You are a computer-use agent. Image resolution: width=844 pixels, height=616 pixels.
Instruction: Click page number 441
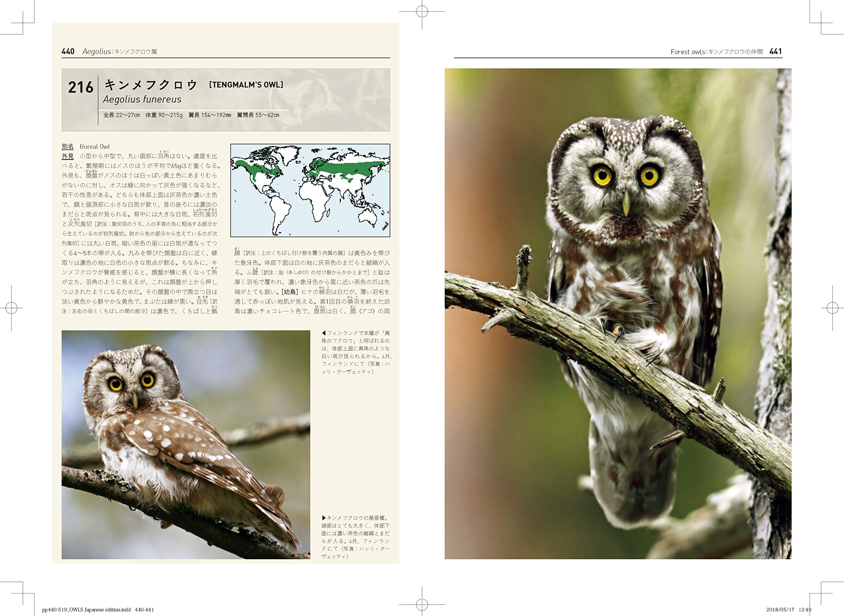775,51
